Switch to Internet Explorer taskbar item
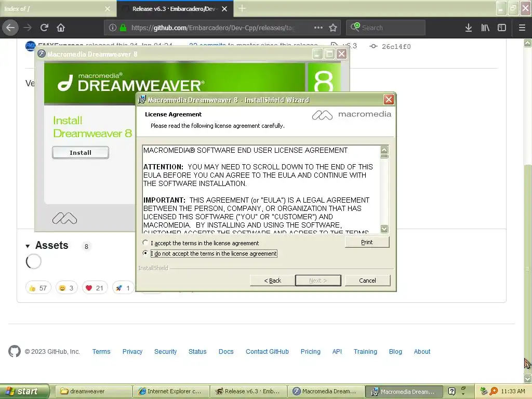 pos(170,391)
